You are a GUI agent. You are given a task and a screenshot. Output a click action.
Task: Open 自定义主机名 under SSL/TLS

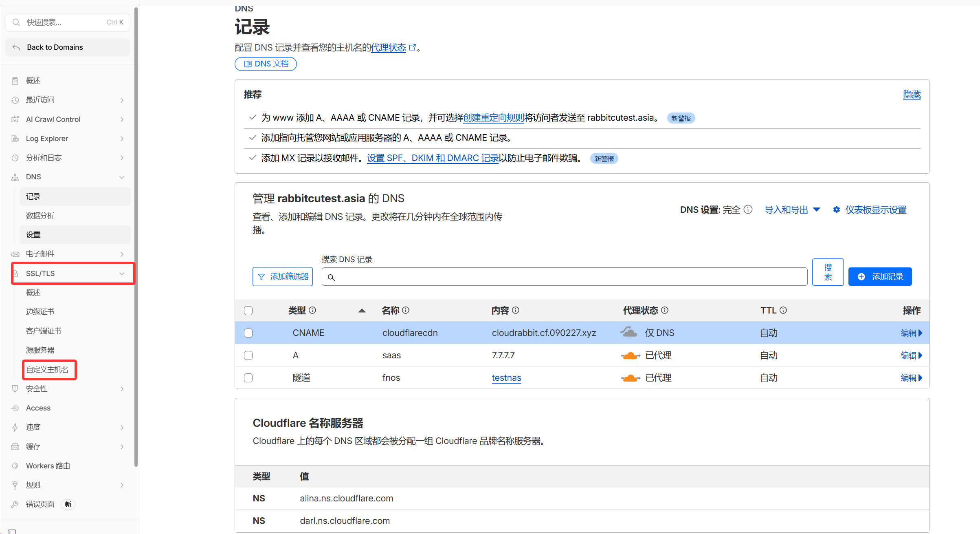47,369
